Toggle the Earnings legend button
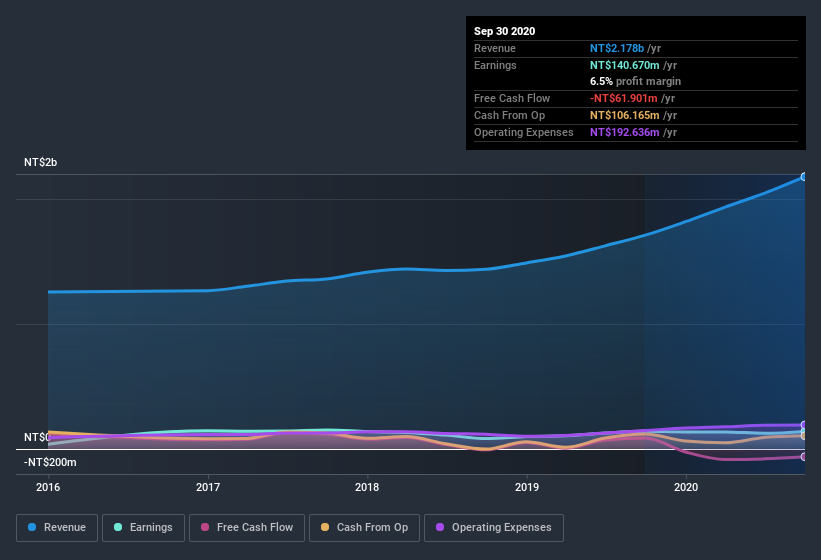This screenshot has height=560, width=821. (x=143, y=528)
